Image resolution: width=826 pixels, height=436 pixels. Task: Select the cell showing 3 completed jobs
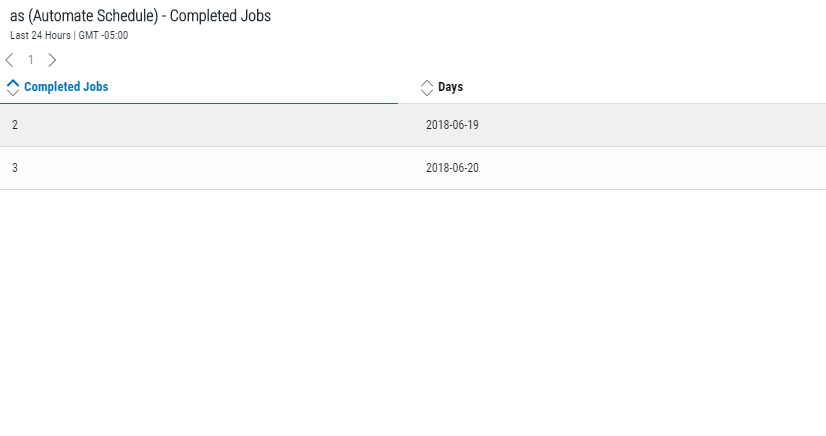pyautogui.click(x=15, y=168)
